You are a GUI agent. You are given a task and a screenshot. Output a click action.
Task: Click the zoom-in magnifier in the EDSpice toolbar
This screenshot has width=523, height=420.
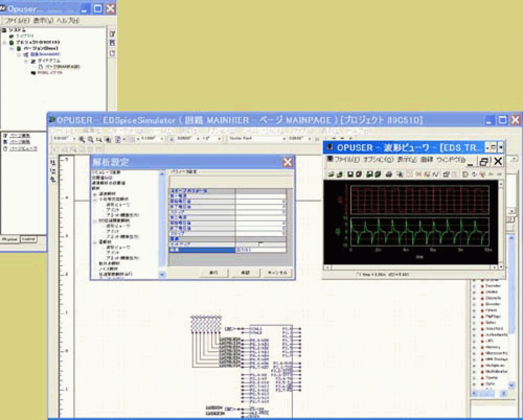[82, 139]
